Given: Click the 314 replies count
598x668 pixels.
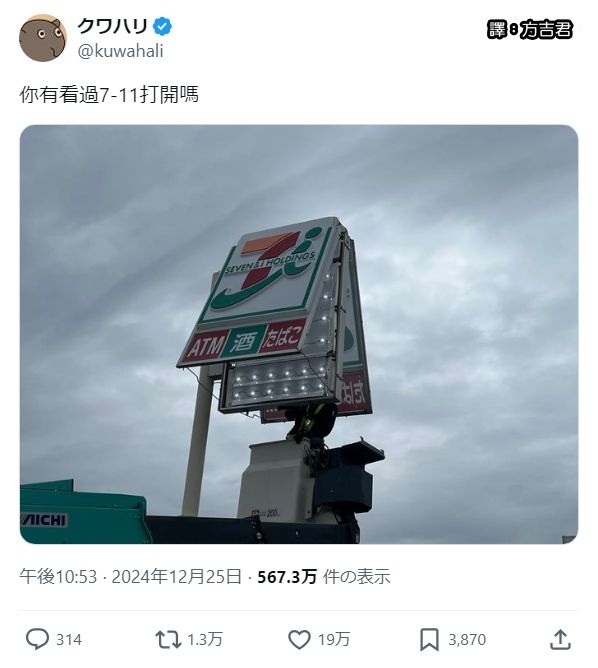Looking at the screenshot, I should click(69, 639).
